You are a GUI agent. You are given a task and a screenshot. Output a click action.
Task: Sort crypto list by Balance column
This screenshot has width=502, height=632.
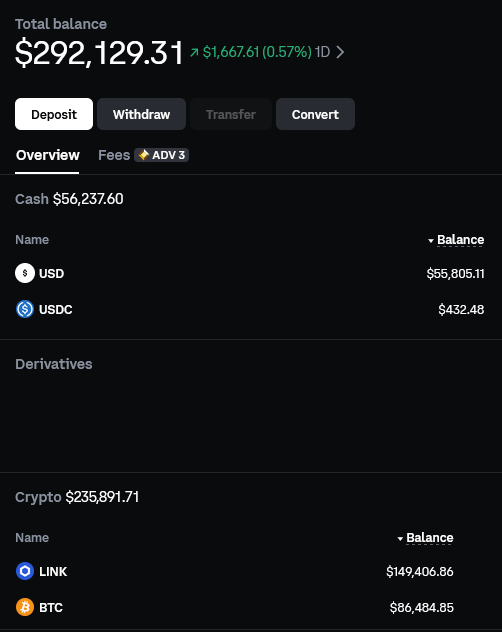(x=425, y=538)
